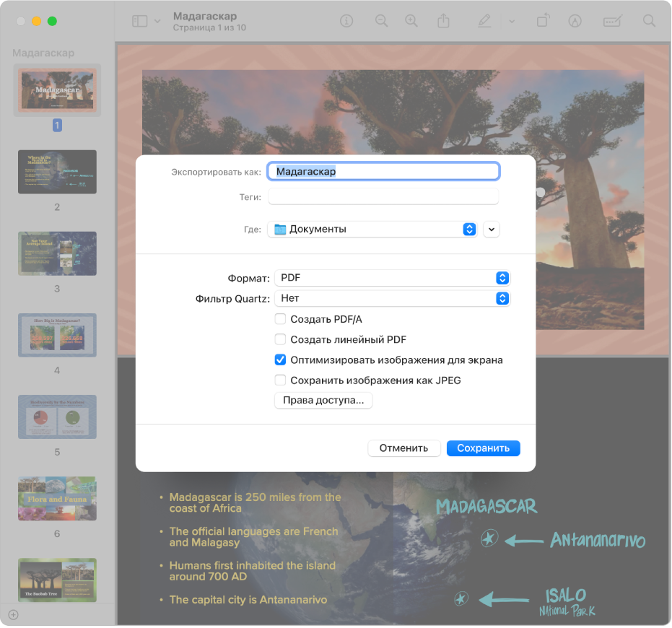The image size is (672, 628).
Task: Cancel the export with Отменить
Action: coord(403,448)
